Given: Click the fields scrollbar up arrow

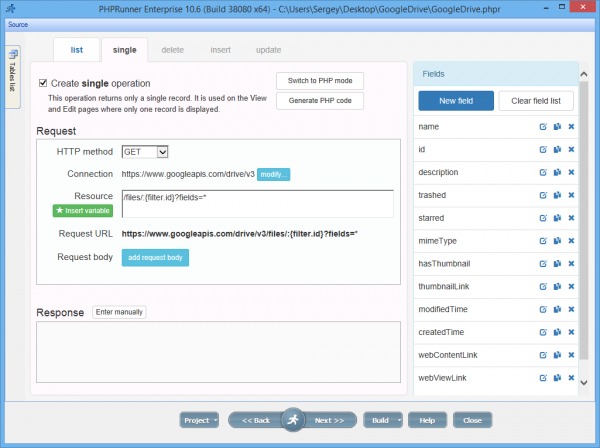Looking at the screenshot, I should (x=584, y=74).
